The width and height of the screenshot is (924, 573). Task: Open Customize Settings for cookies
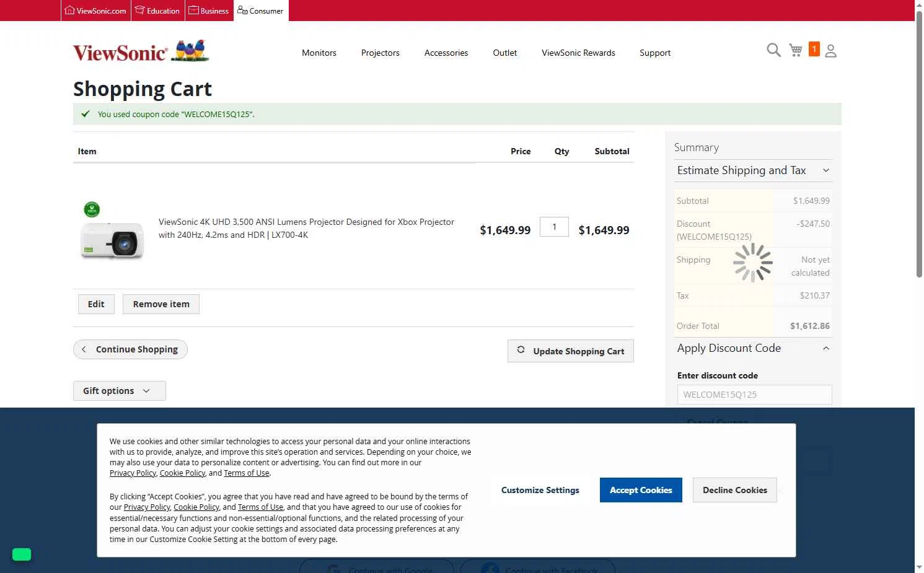540,490
